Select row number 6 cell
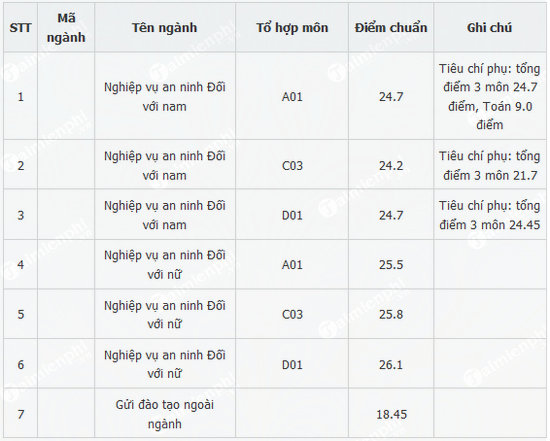Screen dimensions: 550x441 point(20,364)
